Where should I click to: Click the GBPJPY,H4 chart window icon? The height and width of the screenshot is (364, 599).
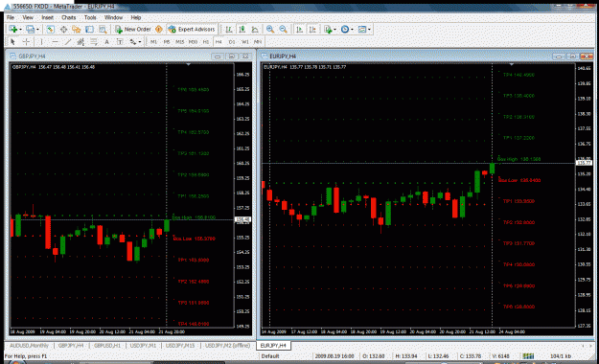13,57
